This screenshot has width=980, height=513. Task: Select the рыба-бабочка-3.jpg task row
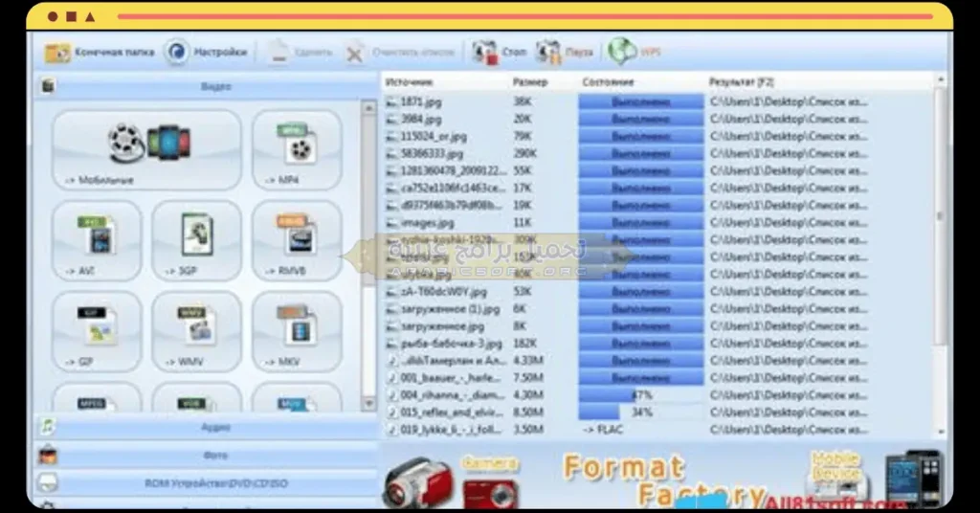pyautogui.click(x=657, y=344)
